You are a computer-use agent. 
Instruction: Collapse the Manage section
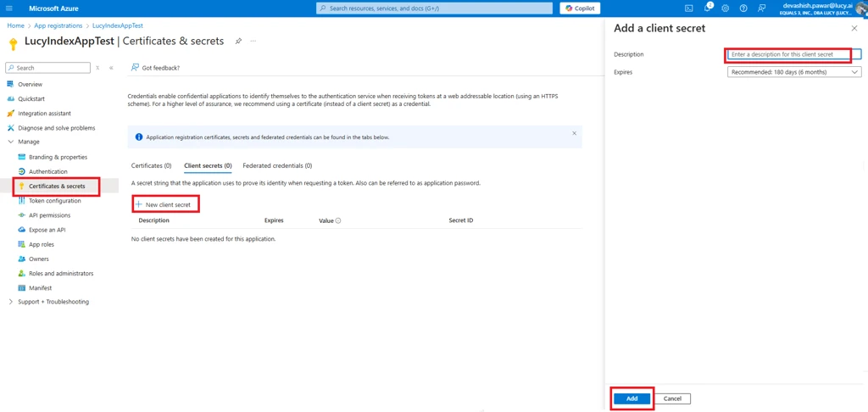click(x=10, y=142)
